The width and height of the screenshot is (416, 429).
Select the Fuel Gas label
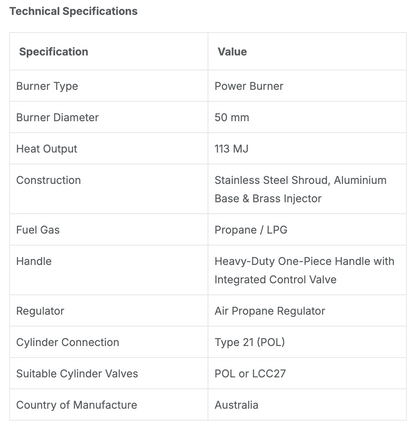(38, 230)
